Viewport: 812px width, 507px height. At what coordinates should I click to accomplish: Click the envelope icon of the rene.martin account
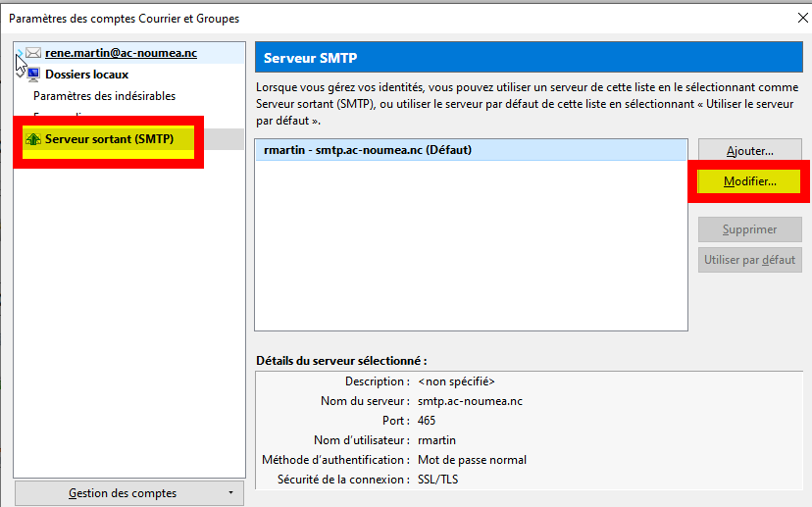(x=33, y=53)
